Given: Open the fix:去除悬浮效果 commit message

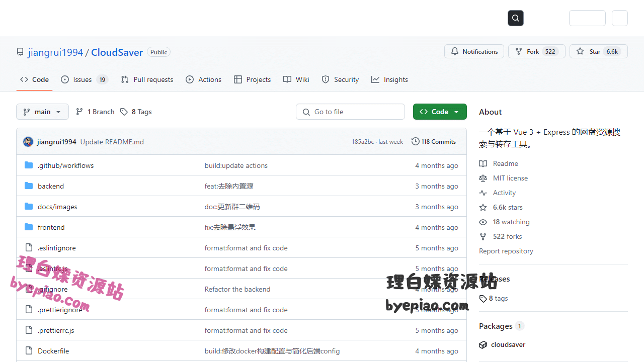Looking at the screenshot, I should (x=230, y=227).
